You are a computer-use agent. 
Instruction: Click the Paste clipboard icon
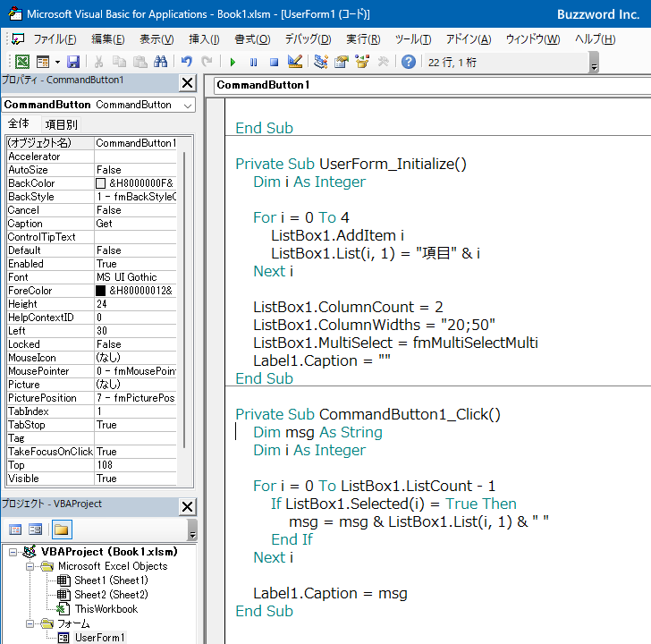coord(139,63)
